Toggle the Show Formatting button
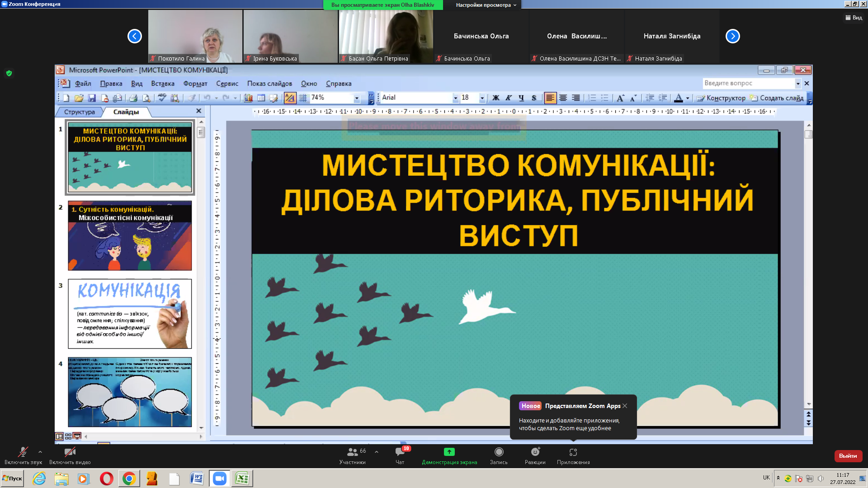The width and height of the screenshot is (868, 488). point(290,98)
